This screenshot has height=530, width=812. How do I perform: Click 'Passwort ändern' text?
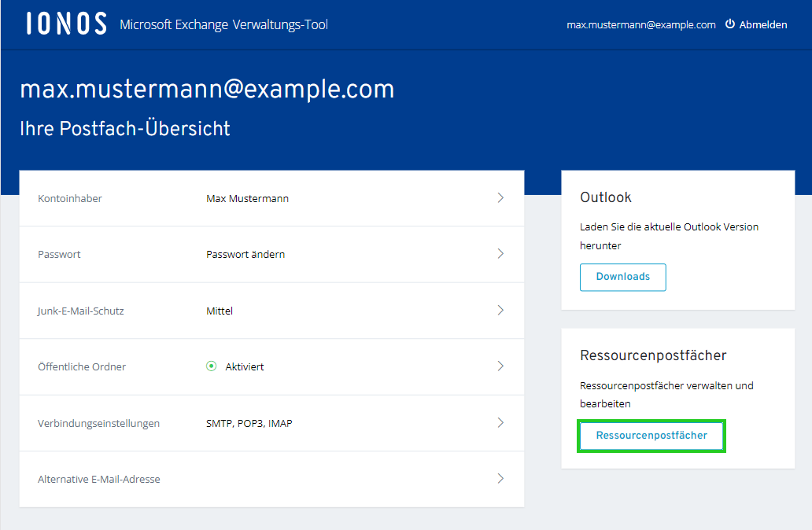pyautogui.click(x=245, y=254)
